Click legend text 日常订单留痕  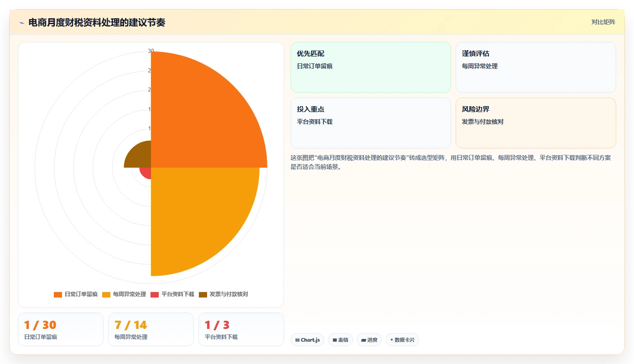[x=81, y=294]
